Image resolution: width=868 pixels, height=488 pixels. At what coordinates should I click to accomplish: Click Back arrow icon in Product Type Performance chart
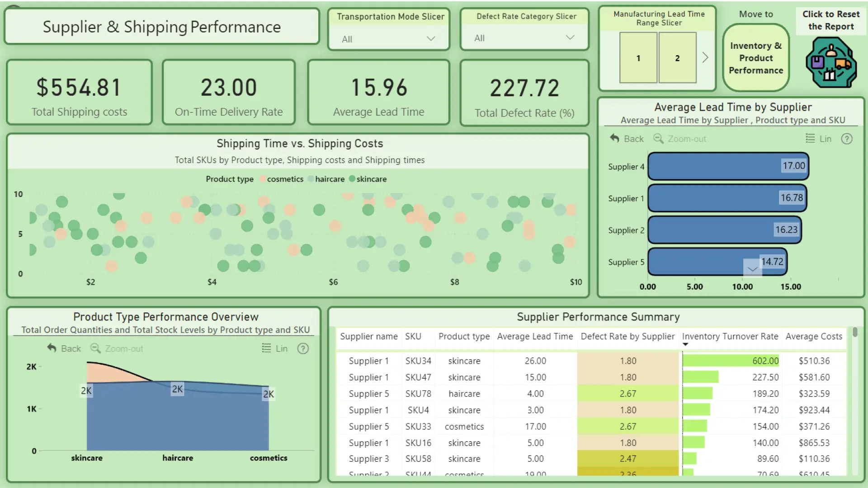[52, 348]
